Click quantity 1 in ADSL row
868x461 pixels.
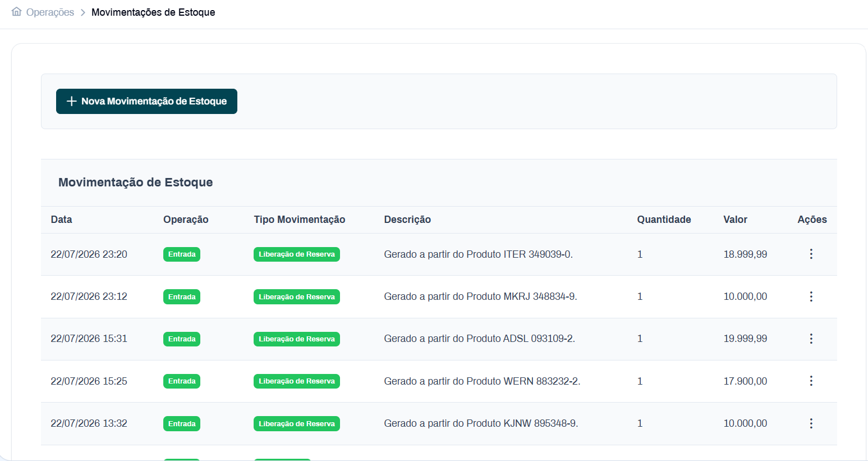[640, 339]
